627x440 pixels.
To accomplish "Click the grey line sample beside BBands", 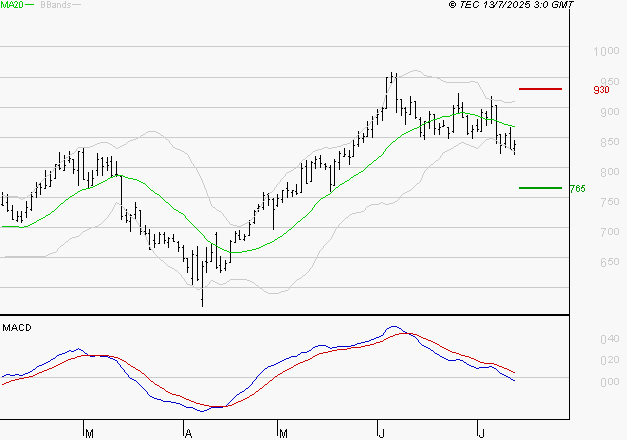I will (76, 4).
